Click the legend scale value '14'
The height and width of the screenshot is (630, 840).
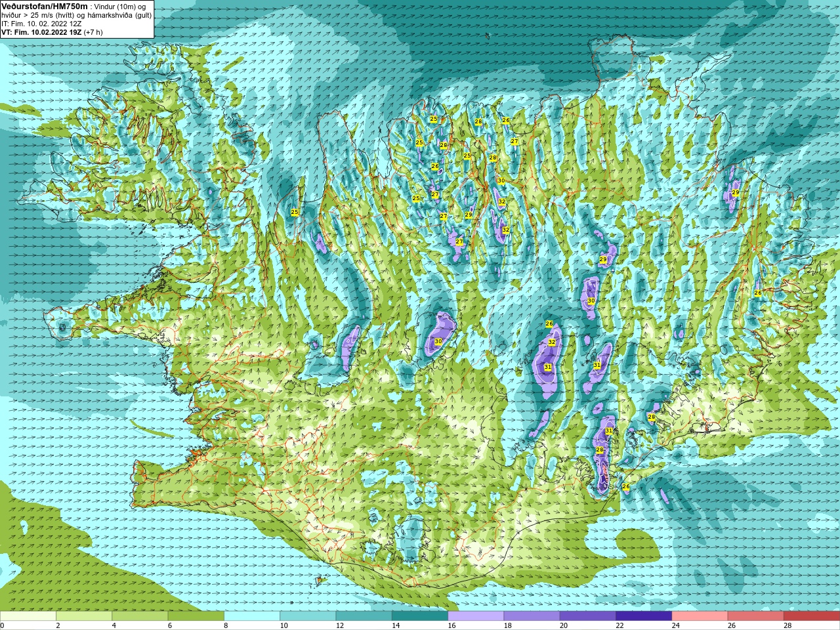(396, 626)
